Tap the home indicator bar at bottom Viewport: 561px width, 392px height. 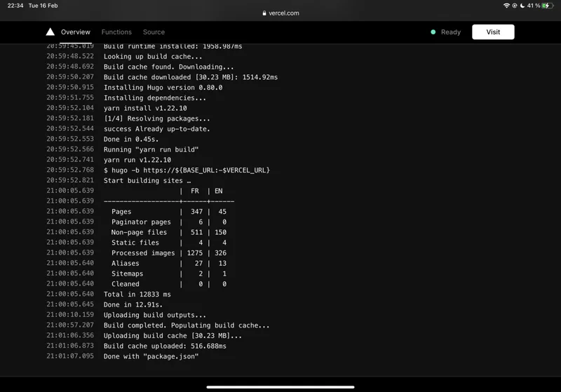[280, 386]
